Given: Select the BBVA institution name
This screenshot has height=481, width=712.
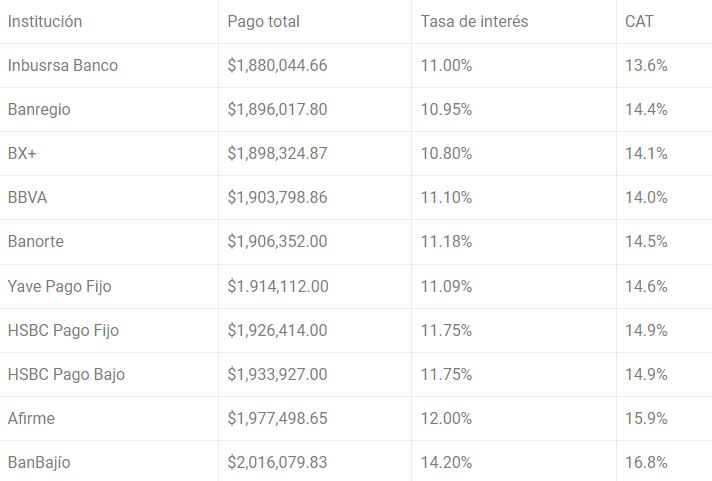Looking at the screenshot, I should (27, 198).
